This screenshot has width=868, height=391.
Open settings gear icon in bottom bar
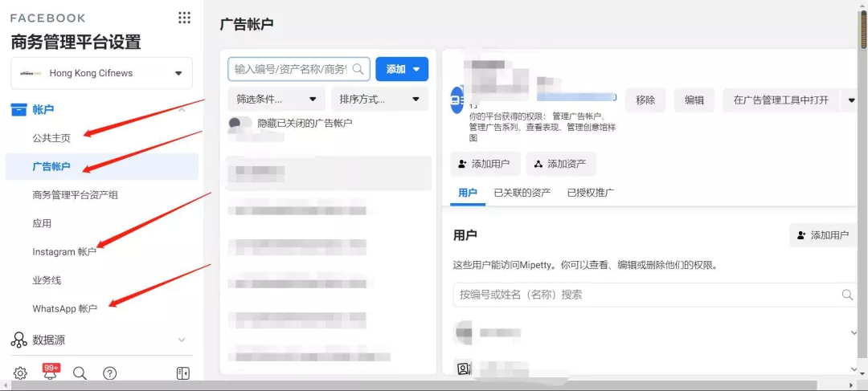[20, 373]
